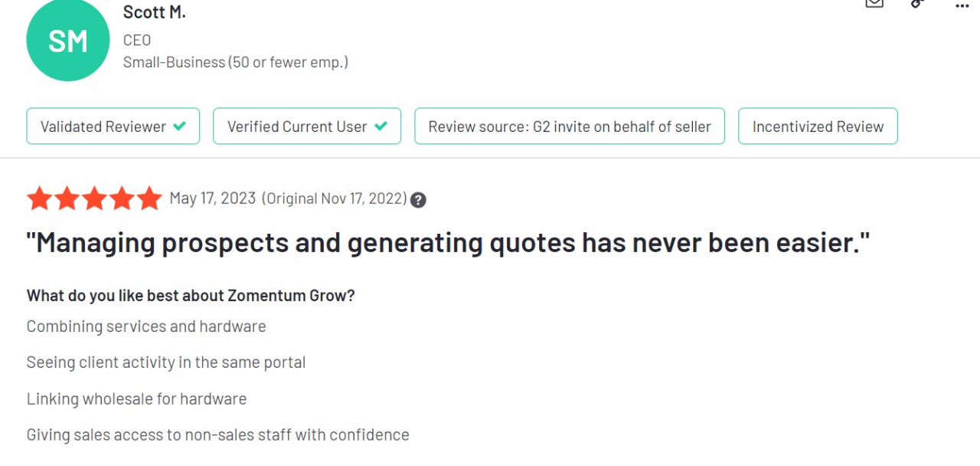Open reviewer Scott M.'s name

pos(154,12)
